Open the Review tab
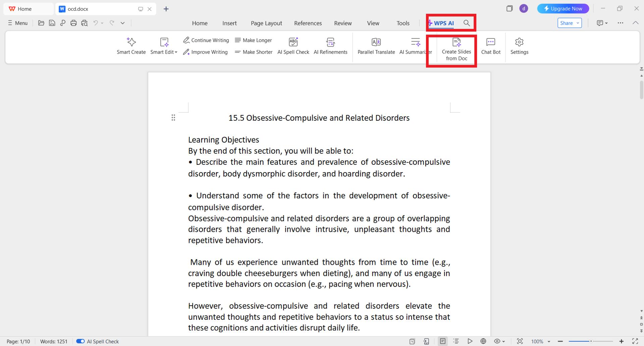The width and height of the screenshot is (644, 346). click(x=343, y=23)
